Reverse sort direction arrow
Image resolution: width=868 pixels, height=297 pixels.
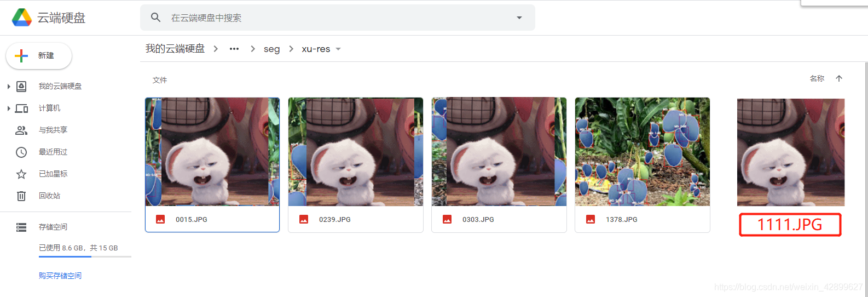[x=839, y=79]
